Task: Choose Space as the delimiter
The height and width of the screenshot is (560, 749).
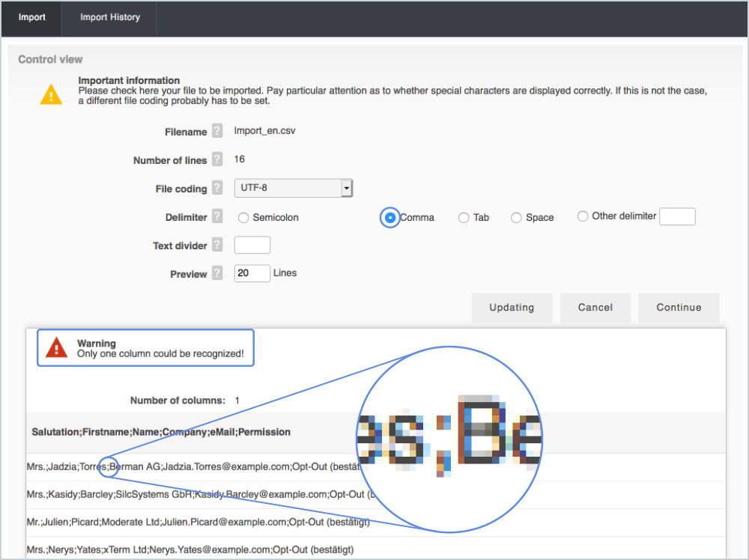Action: (516, 218)
